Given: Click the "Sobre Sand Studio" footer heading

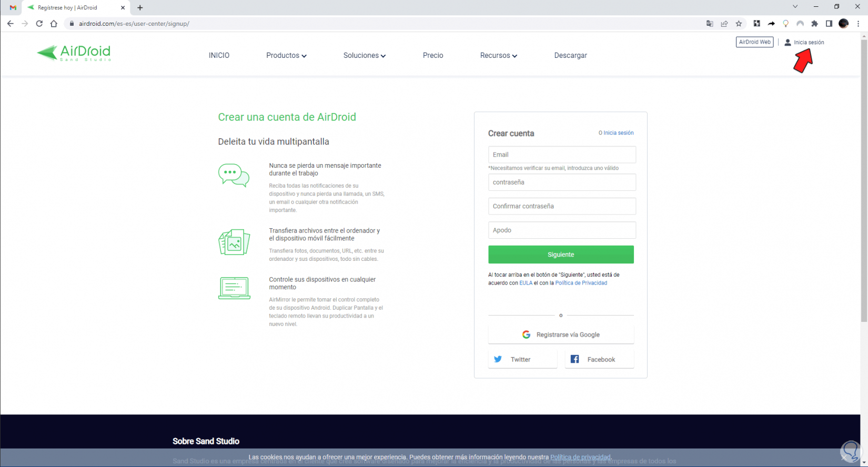Looking at the screenshot, I should 206,441.
